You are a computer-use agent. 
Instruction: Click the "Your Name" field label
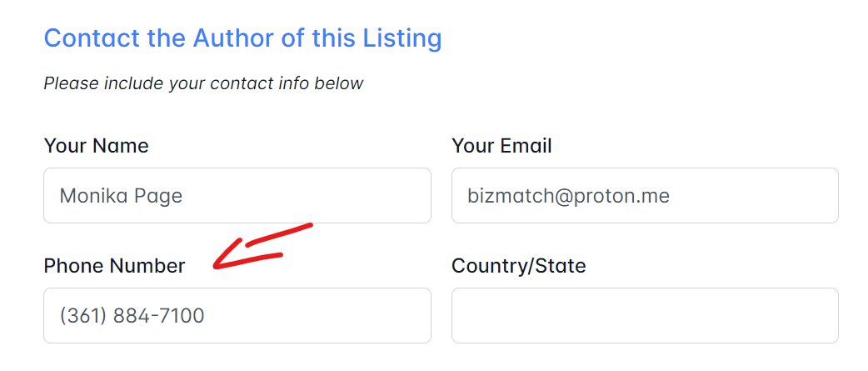pos(96,146)
